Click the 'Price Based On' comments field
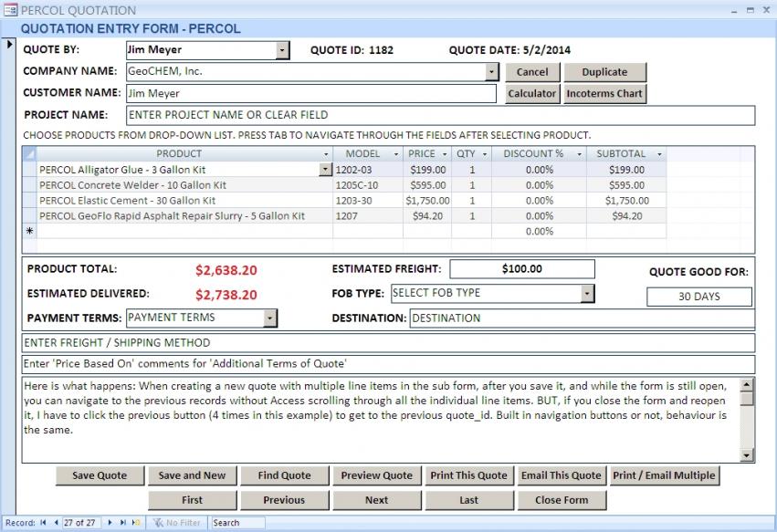The height and width of the screenshot is (532, 777). 389,363
